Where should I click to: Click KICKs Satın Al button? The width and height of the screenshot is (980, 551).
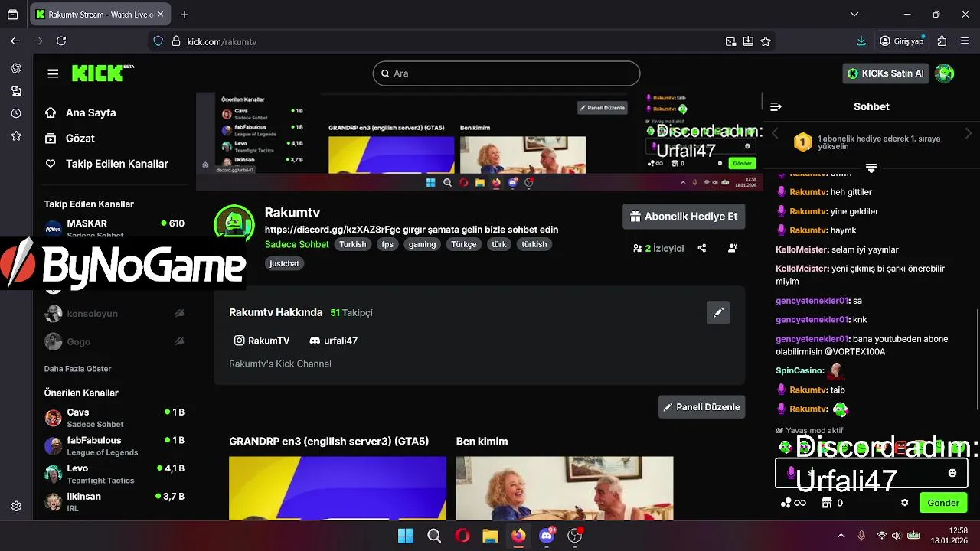click(x=887, y=73)
